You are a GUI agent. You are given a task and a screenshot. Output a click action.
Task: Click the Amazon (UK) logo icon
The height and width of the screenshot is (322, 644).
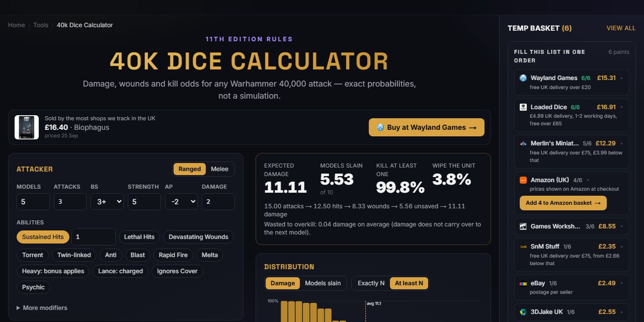pos(523,180)
